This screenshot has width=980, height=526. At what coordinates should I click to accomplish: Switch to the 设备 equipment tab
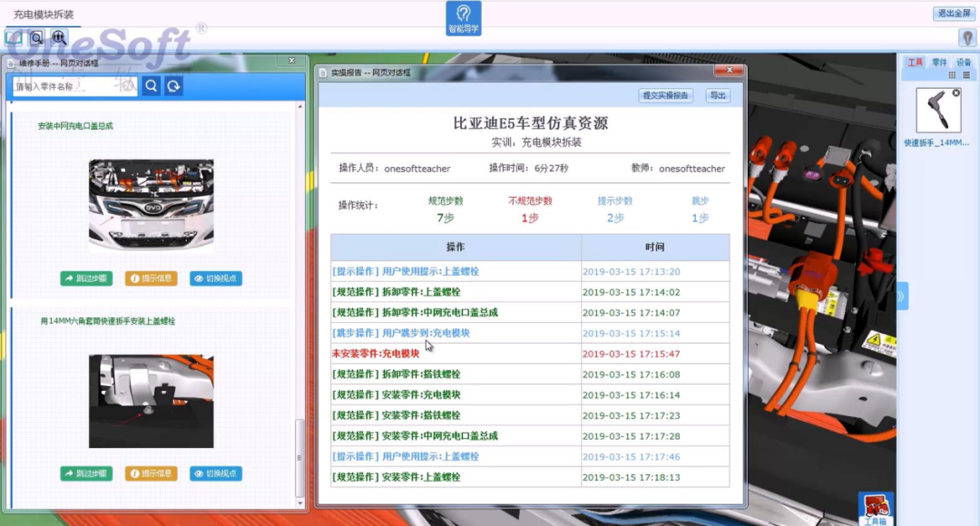(x=963, y=63)
